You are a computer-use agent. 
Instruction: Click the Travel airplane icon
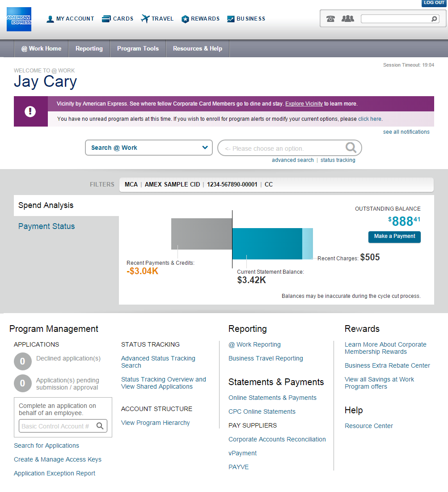[145, 19]
